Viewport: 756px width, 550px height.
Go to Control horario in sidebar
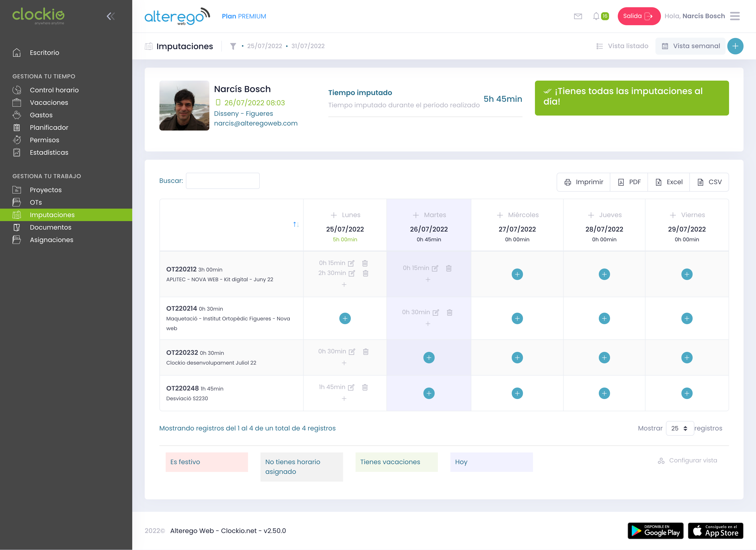point(54,90)
